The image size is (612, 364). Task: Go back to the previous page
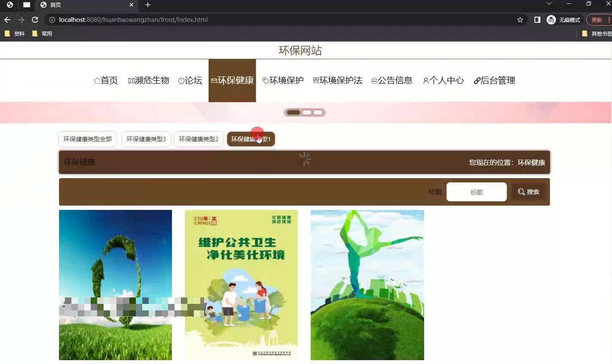7,20
